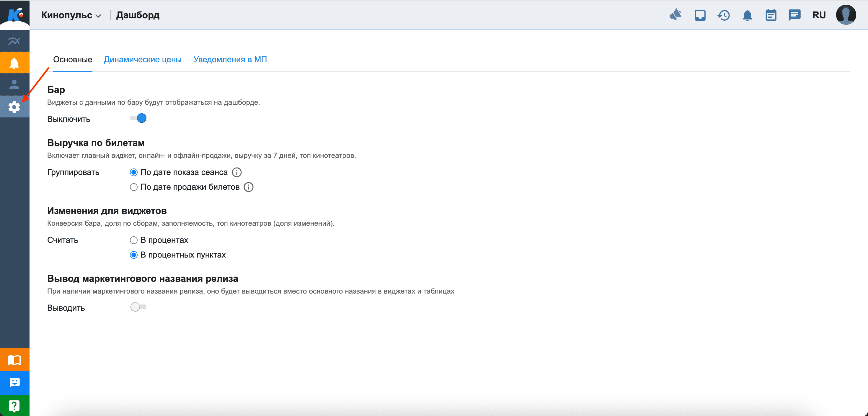Open the user profile sidebar icon
Image resolution: width=868 pixels, height=416 pixels.
pos(14,84)
